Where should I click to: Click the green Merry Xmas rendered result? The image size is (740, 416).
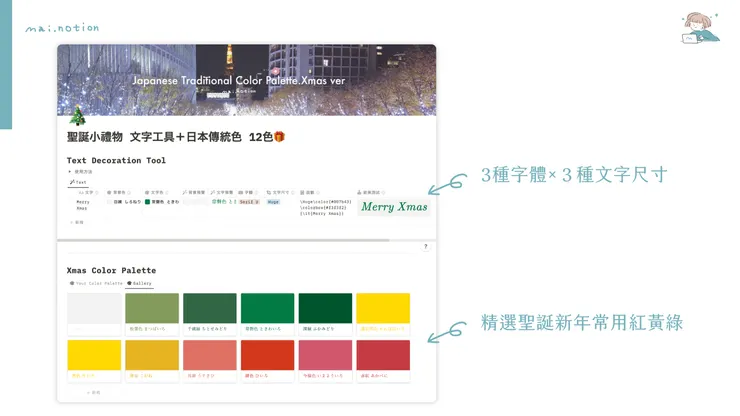click(x=394, y=207)
